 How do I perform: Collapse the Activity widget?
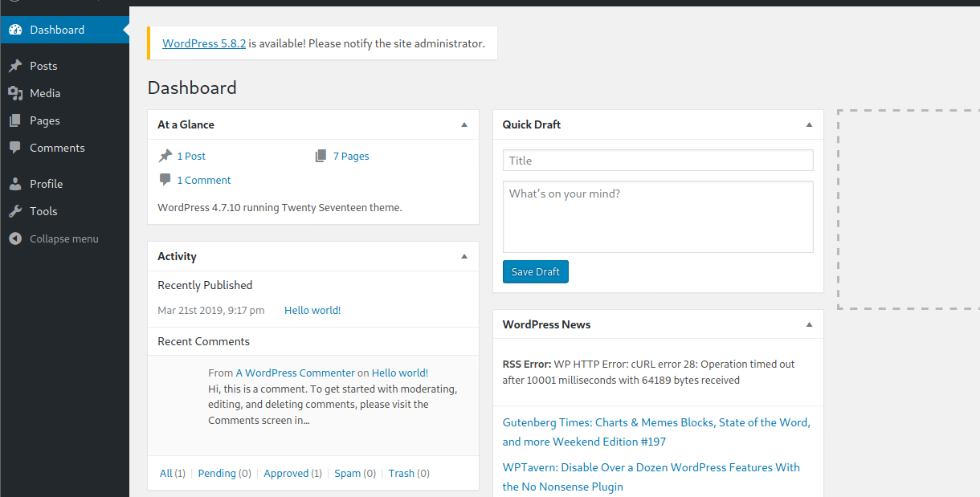464,256
